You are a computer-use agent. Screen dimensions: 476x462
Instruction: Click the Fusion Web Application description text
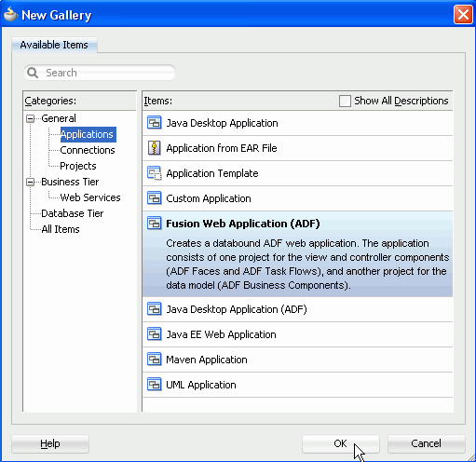click(x=307, y=265)
